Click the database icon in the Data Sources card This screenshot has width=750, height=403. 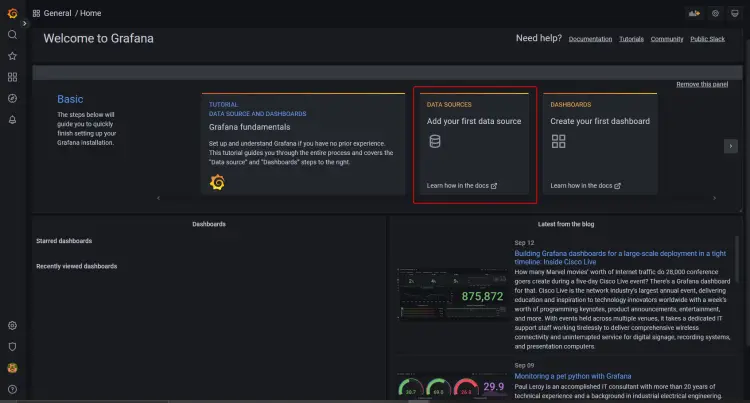coord(435,142)
